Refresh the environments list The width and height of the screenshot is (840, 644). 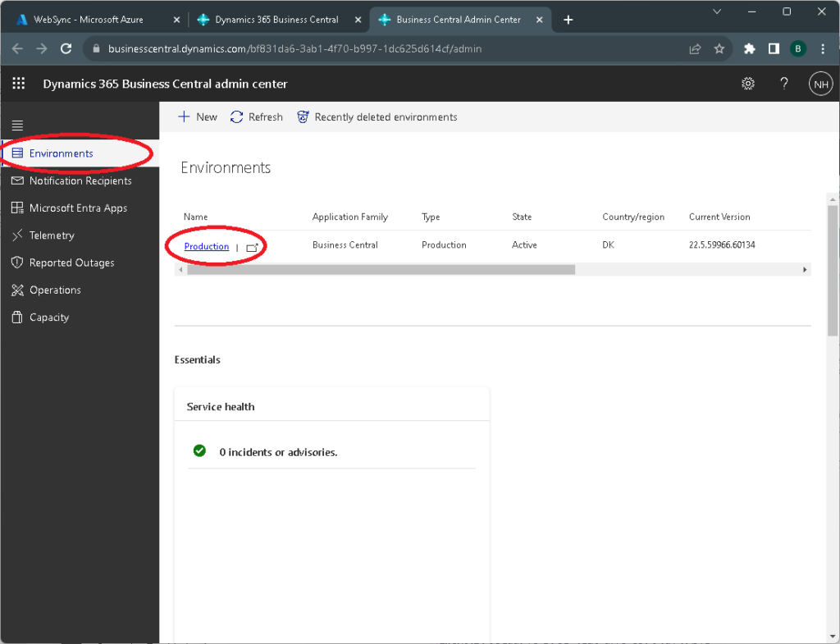click(x=255, y=116)
